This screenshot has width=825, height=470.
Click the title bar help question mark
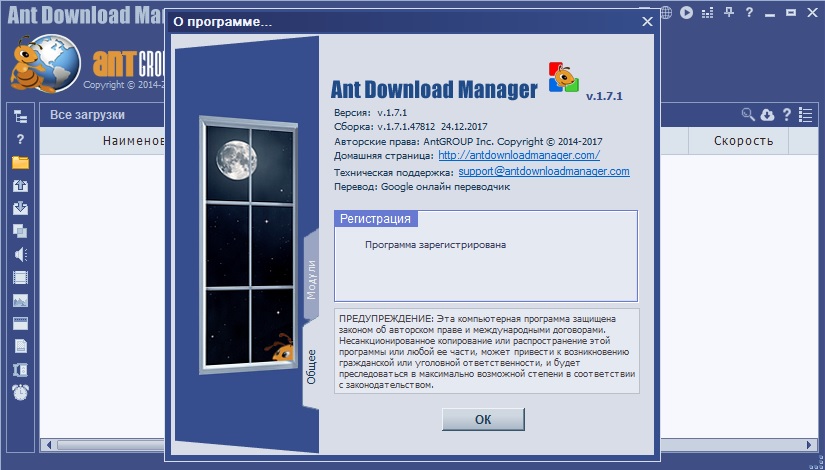click(x=749, y=12)
